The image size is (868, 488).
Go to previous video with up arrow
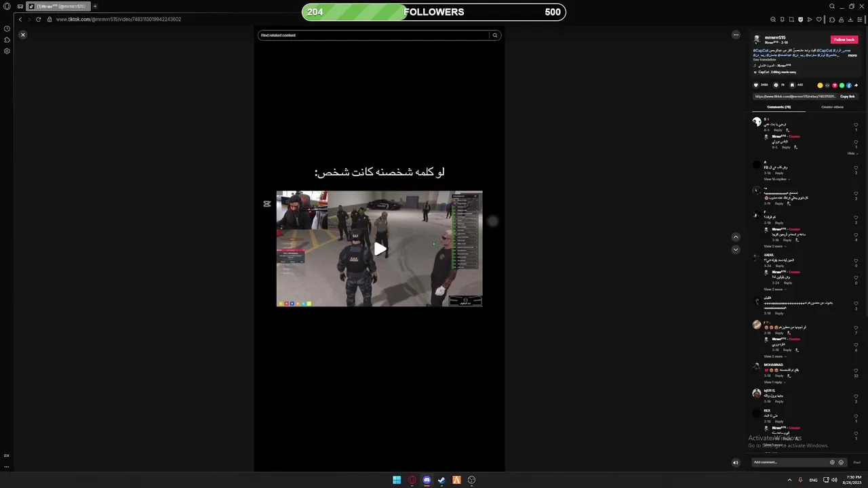[x=736, y=237]
